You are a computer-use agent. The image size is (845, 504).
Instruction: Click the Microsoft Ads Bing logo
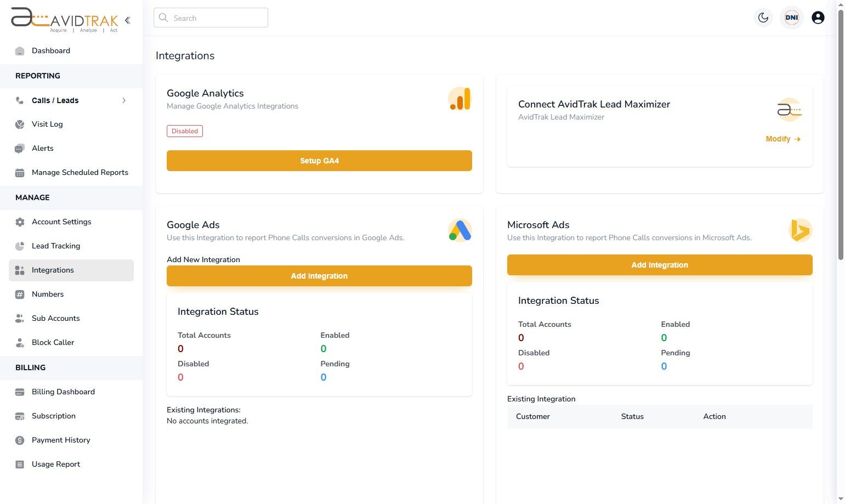coord(800,230)
